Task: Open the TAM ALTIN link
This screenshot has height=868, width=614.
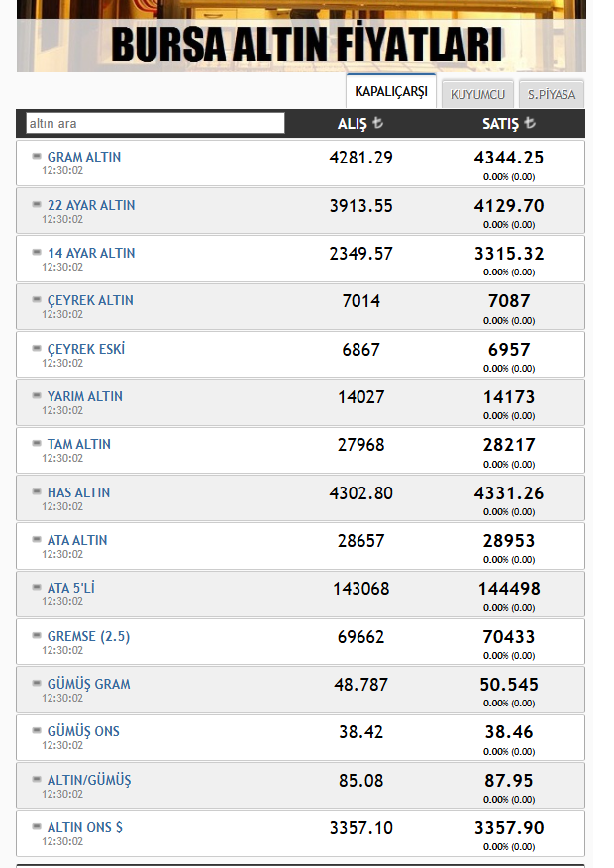Action: tap(78, 444)
